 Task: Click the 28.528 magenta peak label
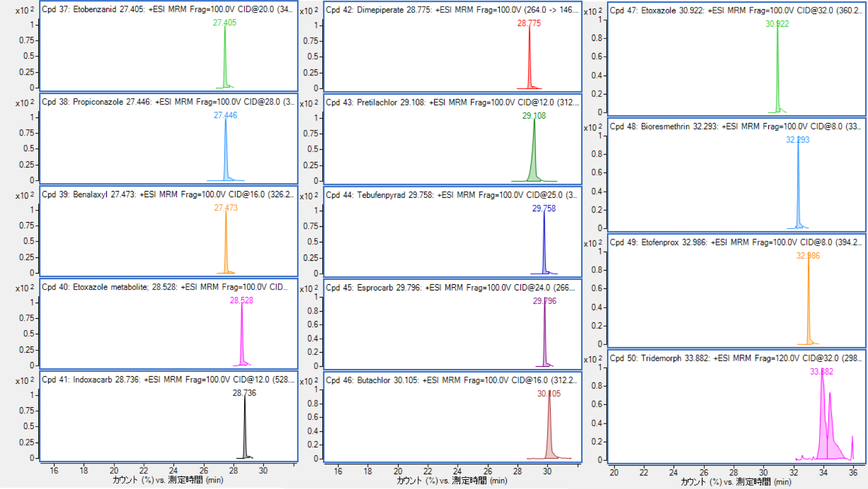241,300
